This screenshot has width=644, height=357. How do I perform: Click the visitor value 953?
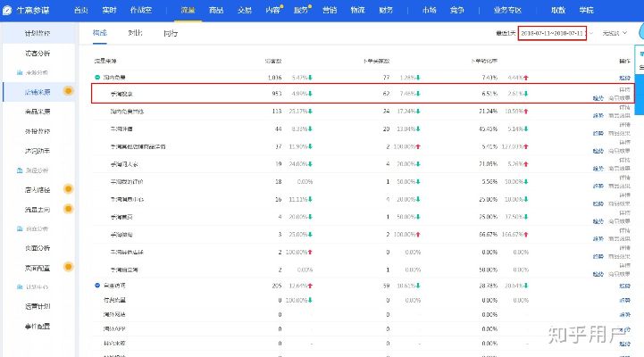(x=277, y=94)
